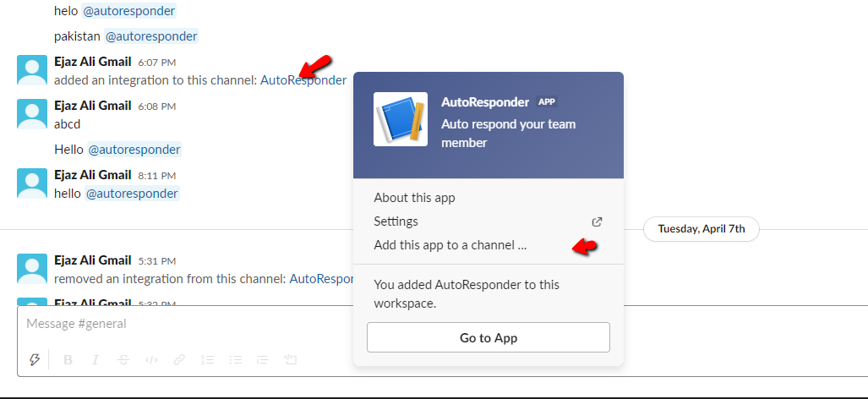Click the 8:11 PM timestamp
This screenshot has height=399, width=868.
coord(156,176)
